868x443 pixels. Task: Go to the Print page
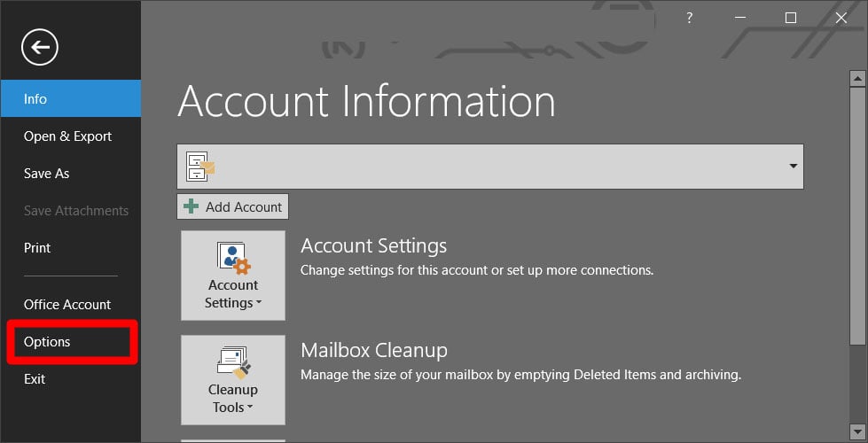37,248
